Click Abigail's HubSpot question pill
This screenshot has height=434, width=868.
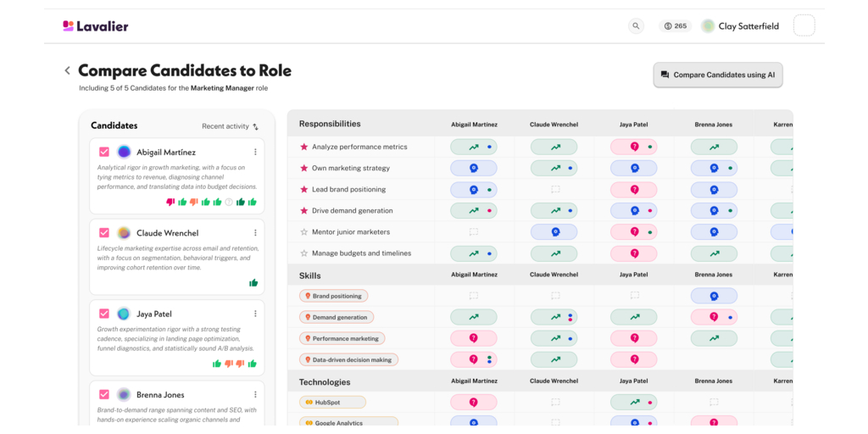pos(473,402)
